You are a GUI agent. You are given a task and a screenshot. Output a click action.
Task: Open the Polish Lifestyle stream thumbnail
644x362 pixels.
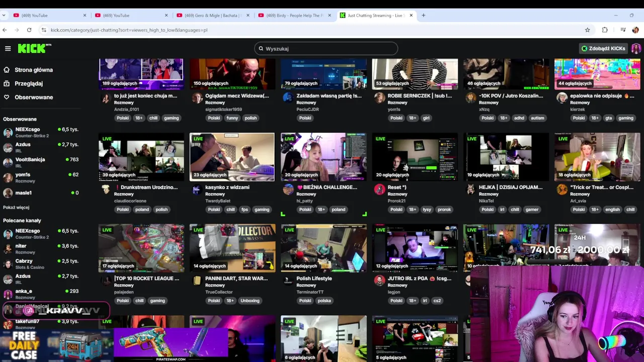pos(324,248)
